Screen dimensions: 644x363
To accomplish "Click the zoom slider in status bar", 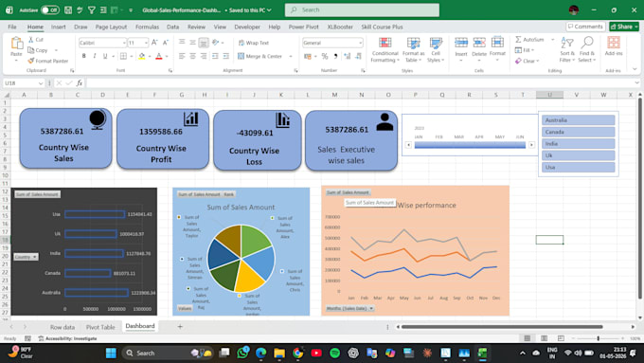I will pos(598,338).
